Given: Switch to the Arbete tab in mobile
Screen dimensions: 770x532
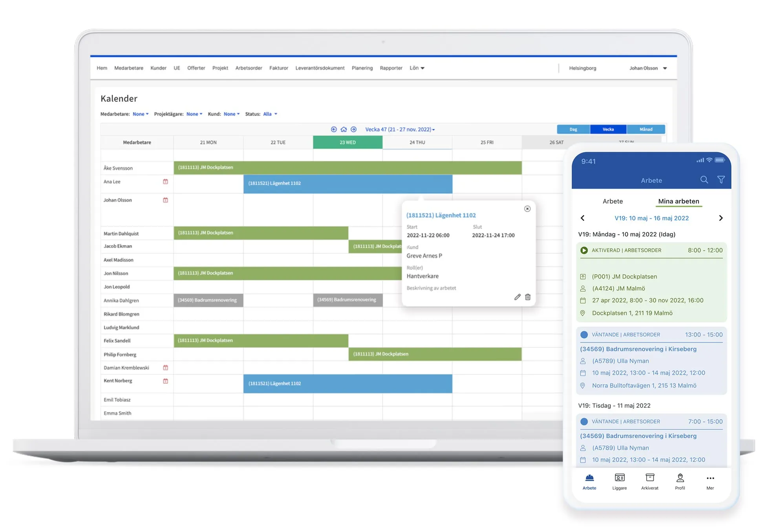Looking at the screenshot, I should [613, 201].
